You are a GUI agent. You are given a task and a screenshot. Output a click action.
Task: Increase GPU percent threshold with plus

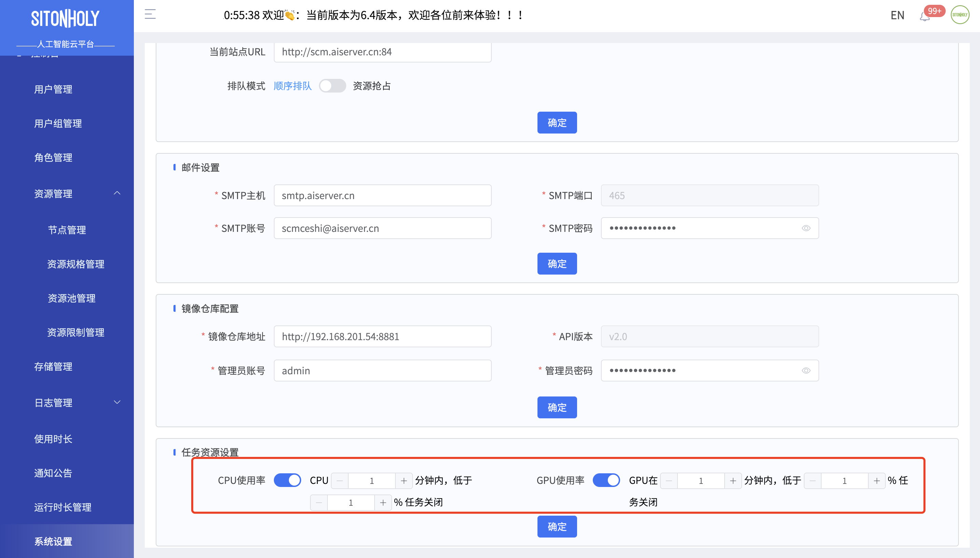[877, 480]
